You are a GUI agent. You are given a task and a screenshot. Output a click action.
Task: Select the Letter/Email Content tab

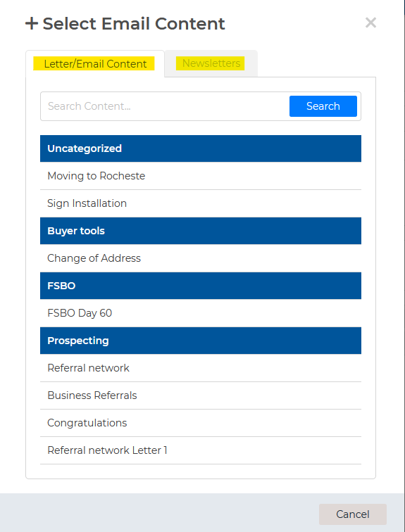(x=95, y=64)
